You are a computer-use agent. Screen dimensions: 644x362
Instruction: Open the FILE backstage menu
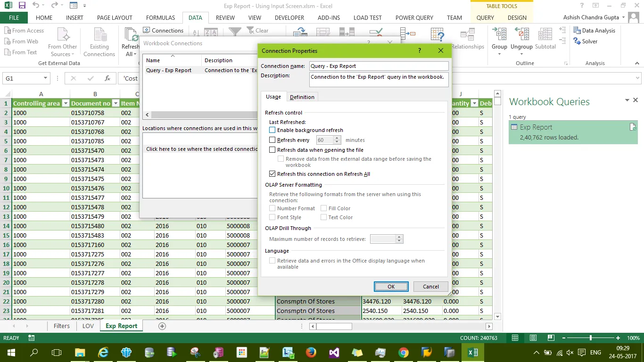click(14, 17)
